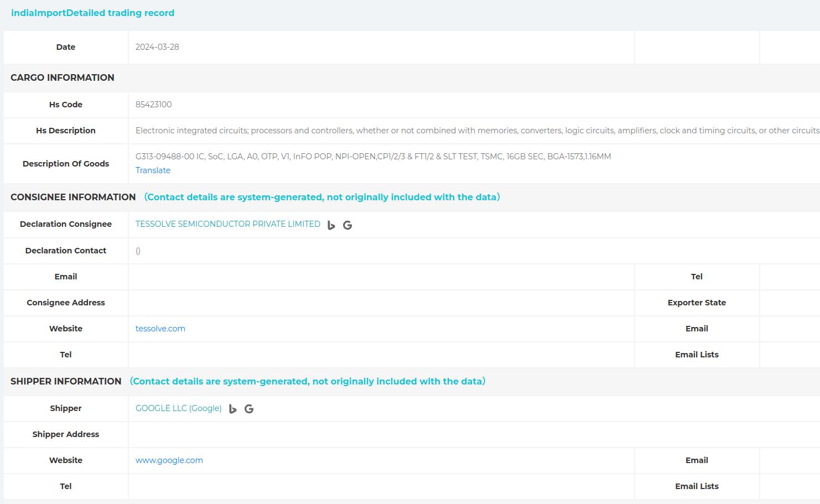820x504 pixels.
Task: Click the CARGO INFORMATION section header
Action: point(63,77)
